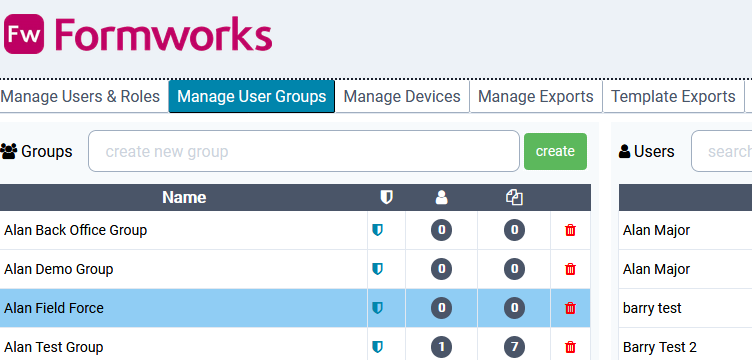This screenshot has width=752, height=360.
Task: Click shield icon for Alan Field Force
Action: click(377, 308)
